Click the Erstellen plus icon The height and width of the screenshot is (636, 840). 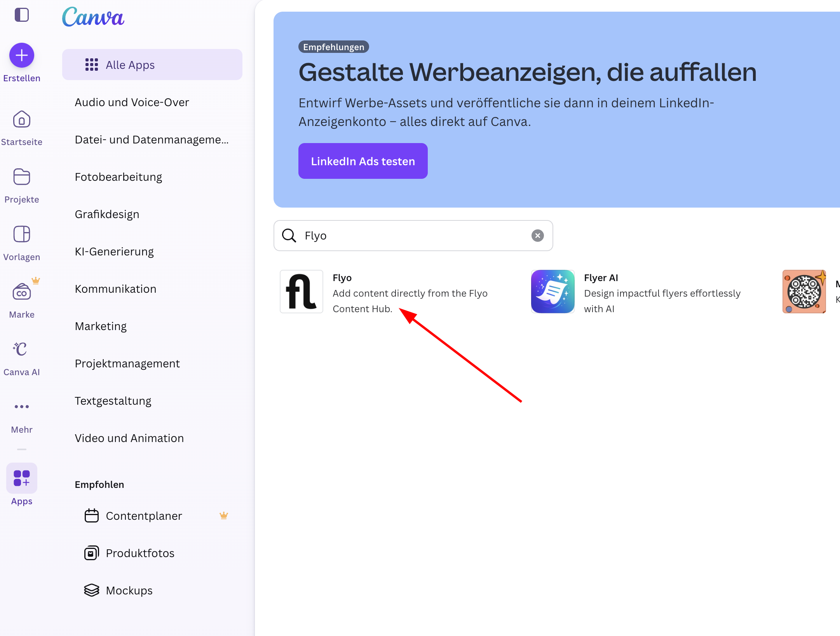(21, 55)
